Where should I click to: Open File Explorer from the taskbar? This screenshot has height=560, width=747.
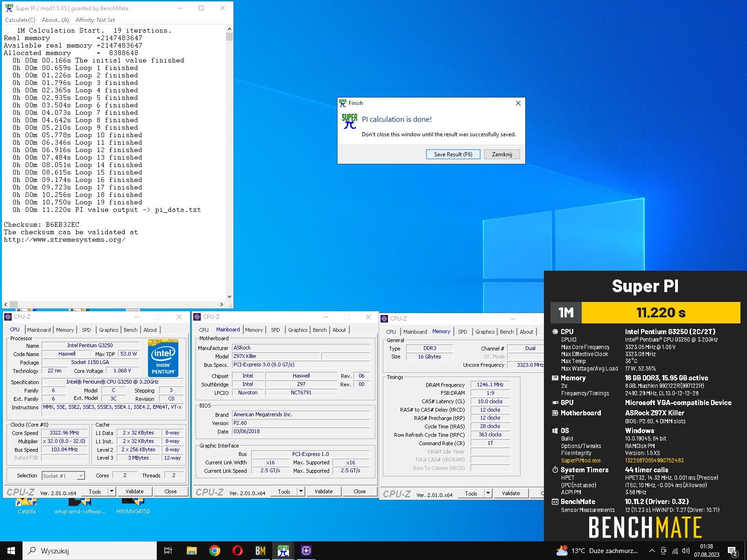(x=191, y=551)
